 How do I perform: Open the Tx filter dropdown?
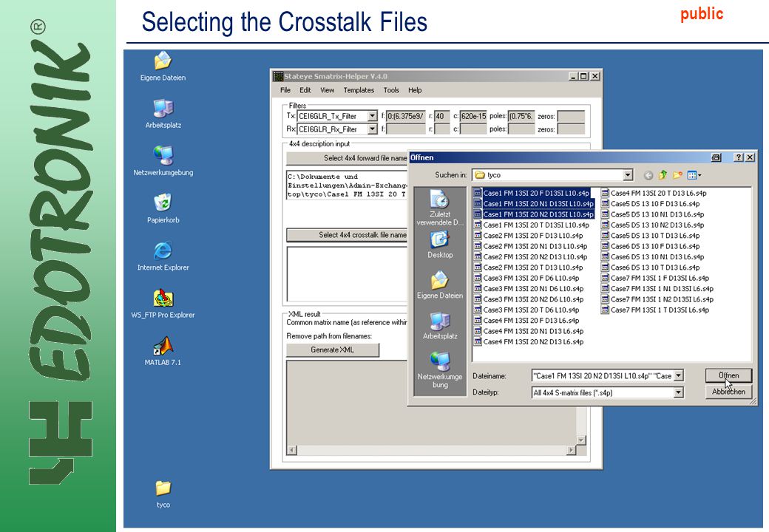click(372, 116)
